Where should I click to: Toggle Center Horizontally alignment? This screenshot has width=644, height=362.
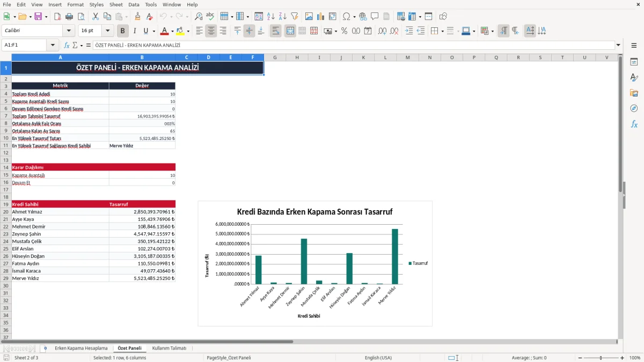tap(211, 31)
